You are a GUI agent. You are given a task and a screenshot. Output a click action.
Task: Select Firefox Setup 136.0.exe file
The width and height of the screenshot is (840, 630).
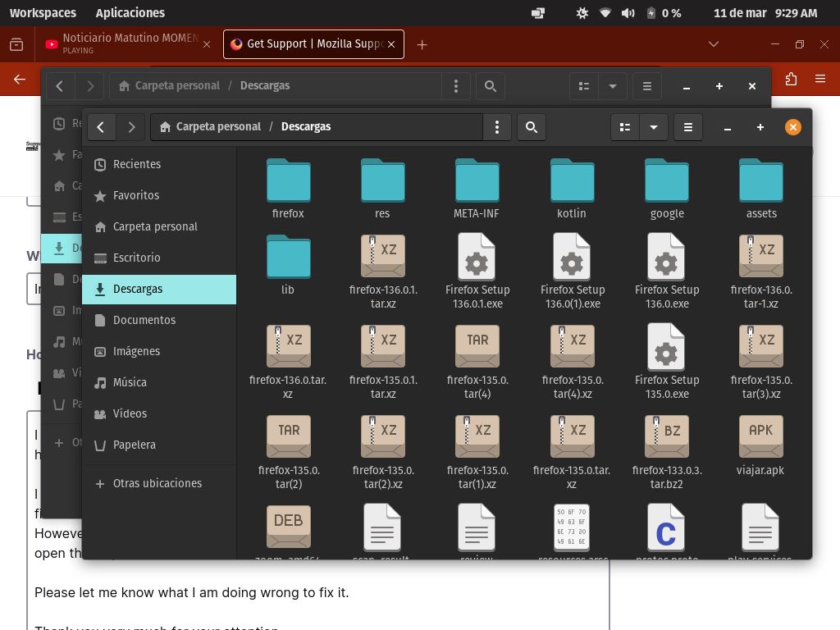pyautogui.click(x=666, y=272)
